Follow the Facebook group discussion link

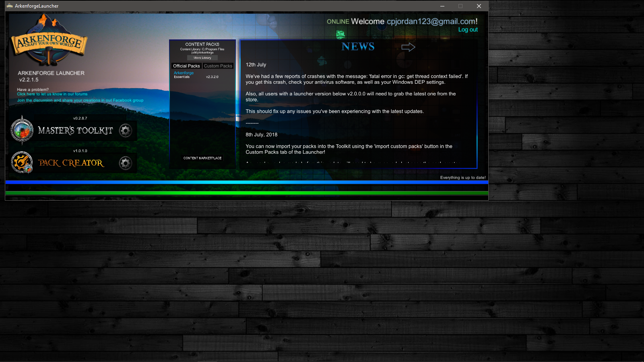pyautogui.click(x=80, y=101)
